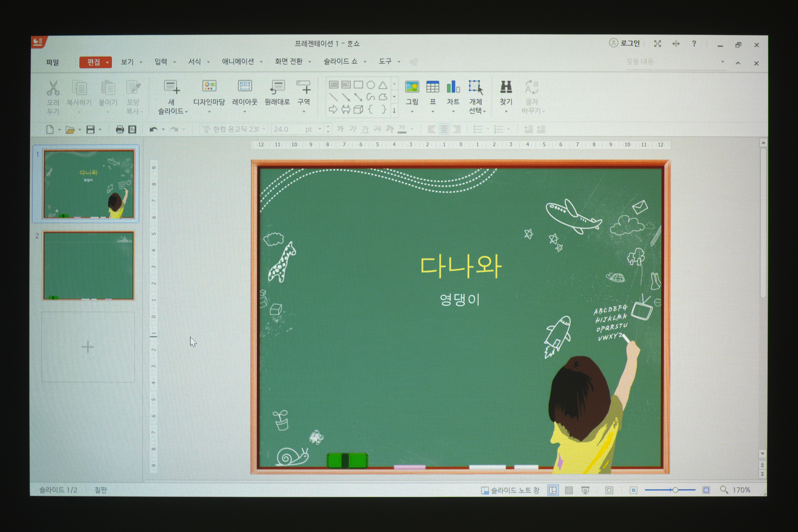Image resolution: width=798 pixels, height=532 pixels.
Task: Activate 개체 선택 object selection icon
Action: (x=475, y=87)
